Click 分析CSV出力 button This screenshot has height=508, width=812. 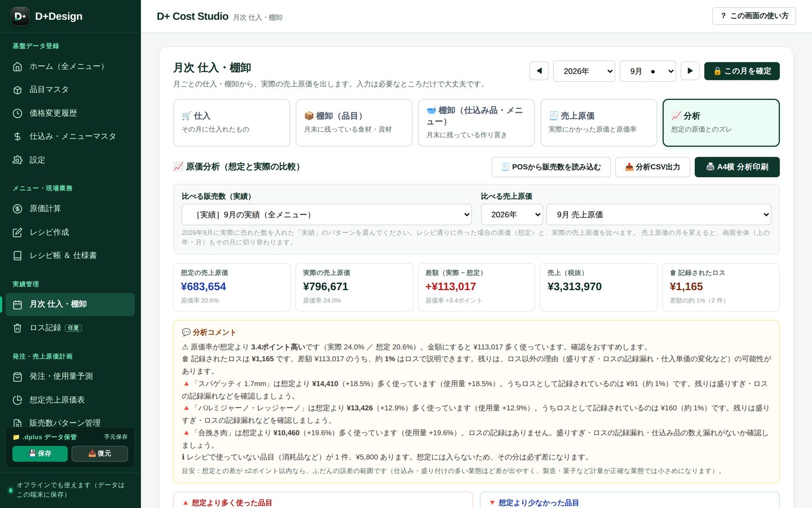tap(652, 167)
